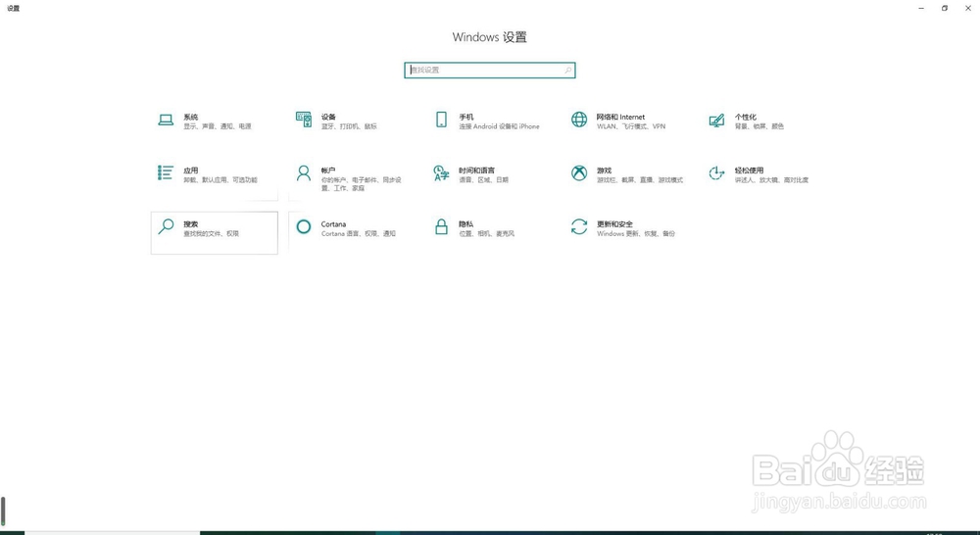The height and width of the screenshot is (535, 980).
Task: Close the 设置 window
Action: (968, 8)
